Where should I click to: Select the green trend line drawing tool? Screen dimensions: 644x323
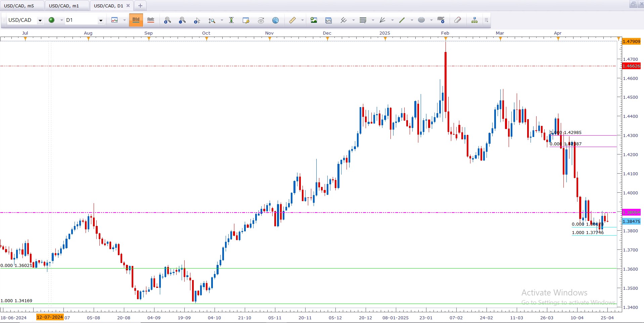[x=402, y=20]
